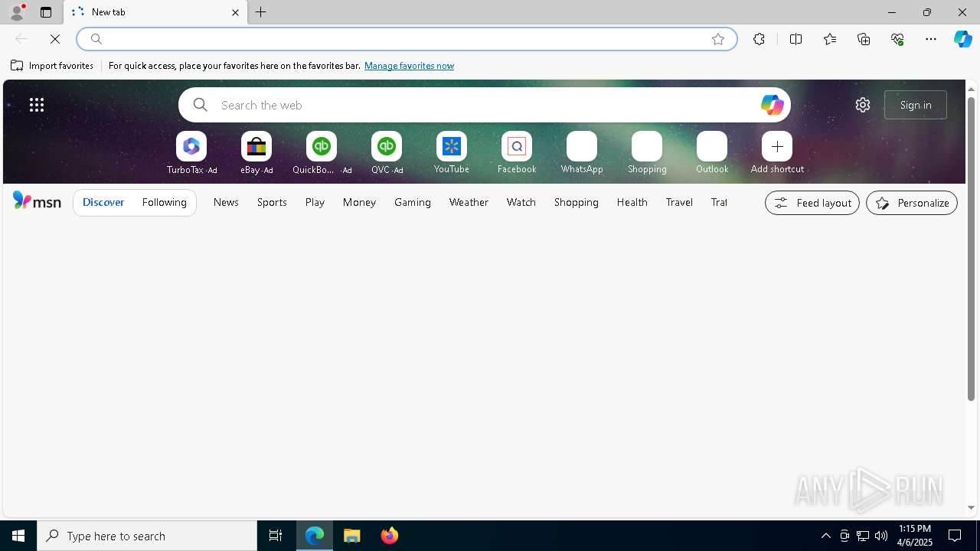Open the Collections icon
This screenshot has width=980, height=551.
click(x=864, y=39)
